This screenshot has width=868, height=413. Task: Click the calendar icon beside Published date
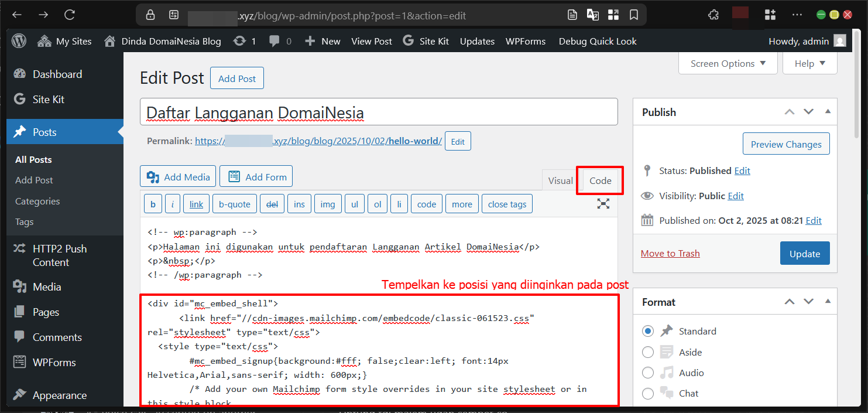647,220
